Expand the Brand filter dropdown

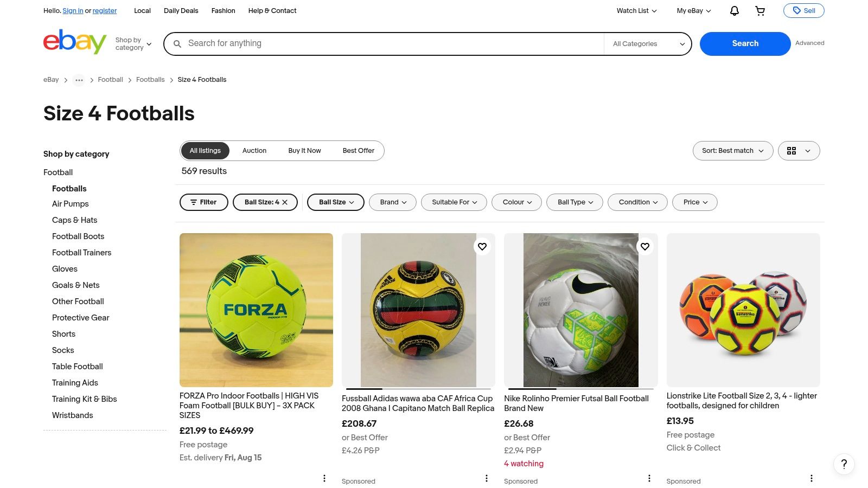pos(392,202)
